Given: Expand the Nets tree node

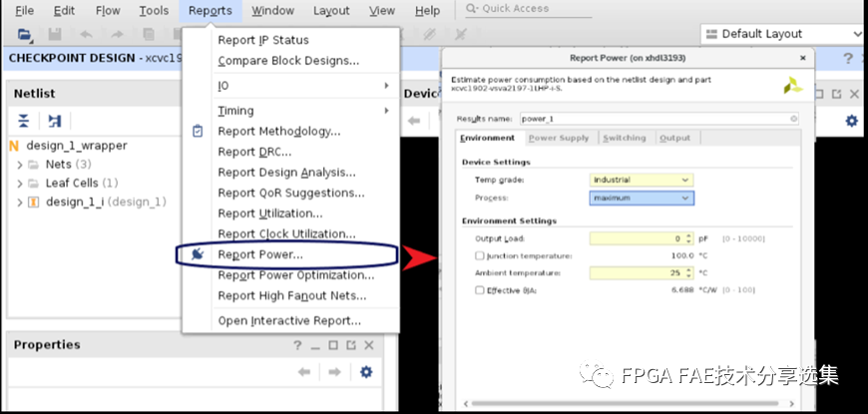Looking at the screenshot, I should (20, 164).
